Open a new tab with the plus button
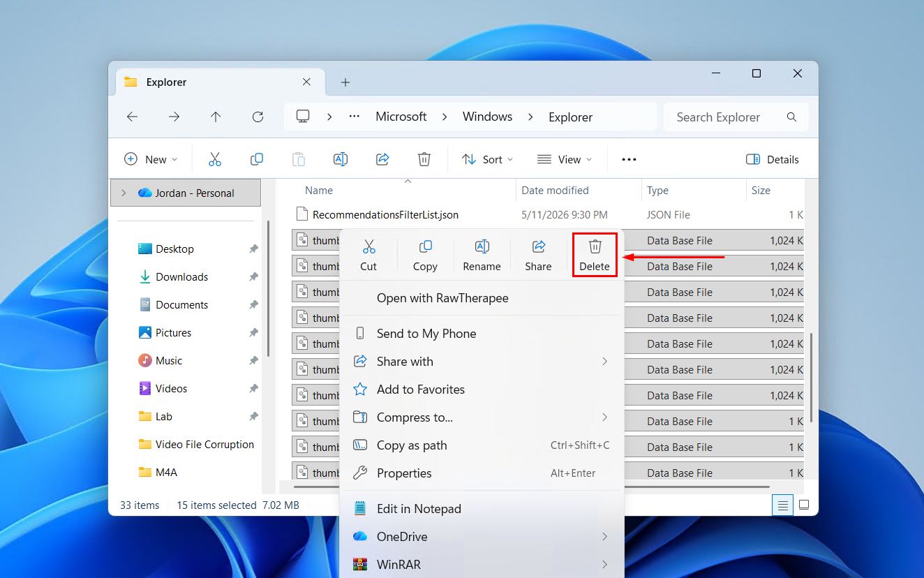Viewport: 924px width, 578px height. point(345,82)
